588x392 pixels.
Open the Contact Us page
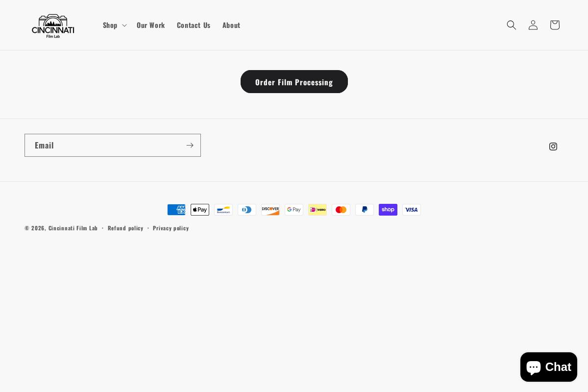coord(194,25)
